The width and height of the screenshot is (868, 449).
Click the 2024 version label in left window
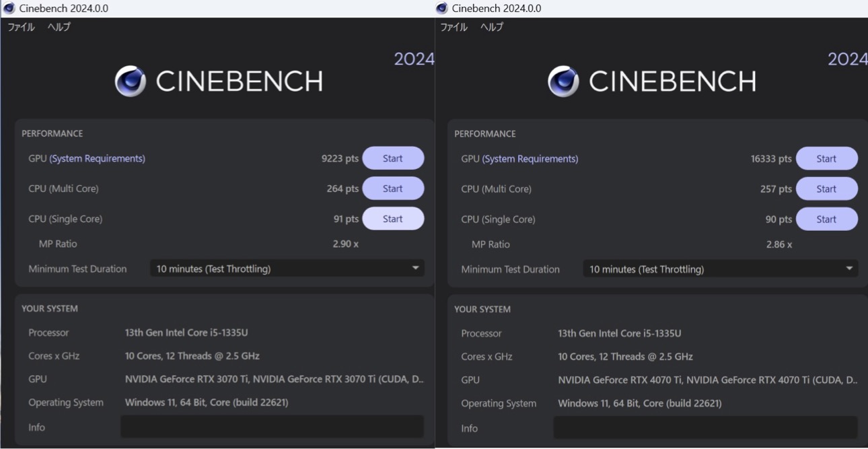coord(414,59)
